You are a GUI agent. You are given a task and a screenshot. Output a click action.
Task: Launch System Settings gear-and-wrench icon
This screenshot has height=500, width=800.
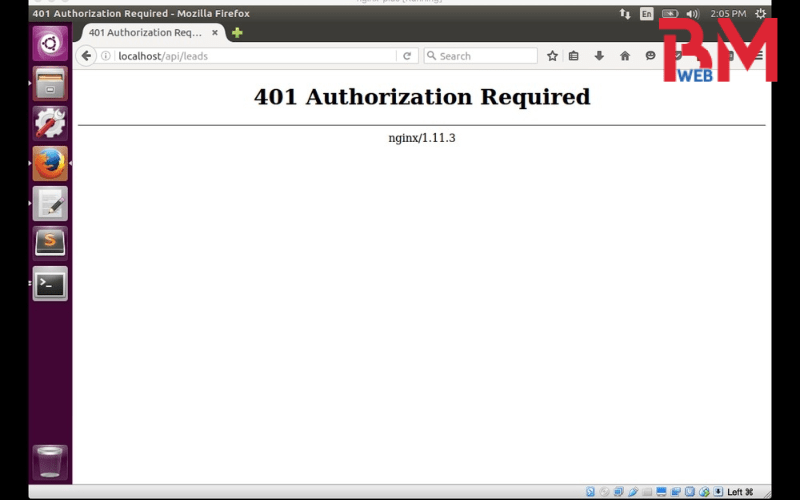coord(50,123)
